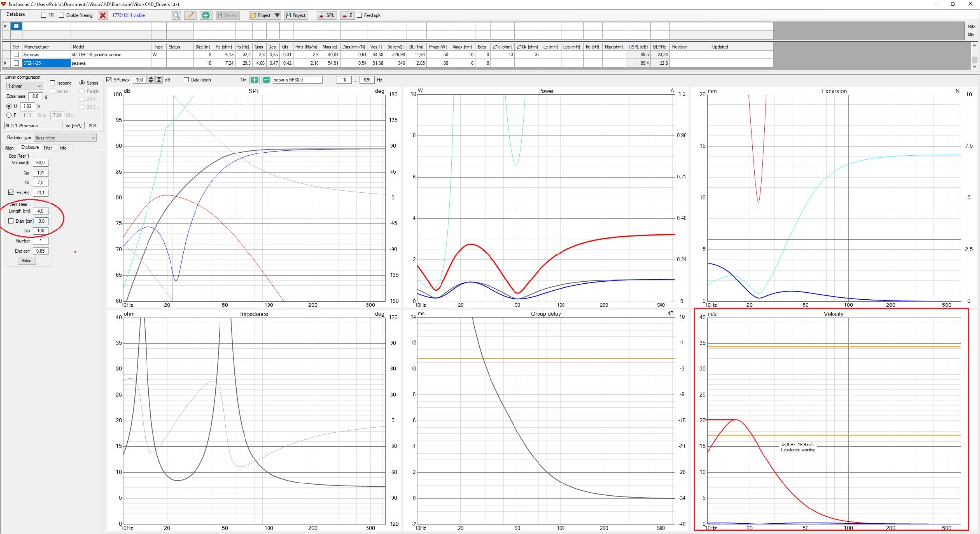980x534 pixels.
Task: Click the pencil edit driver icon
Action: point(191,15)
